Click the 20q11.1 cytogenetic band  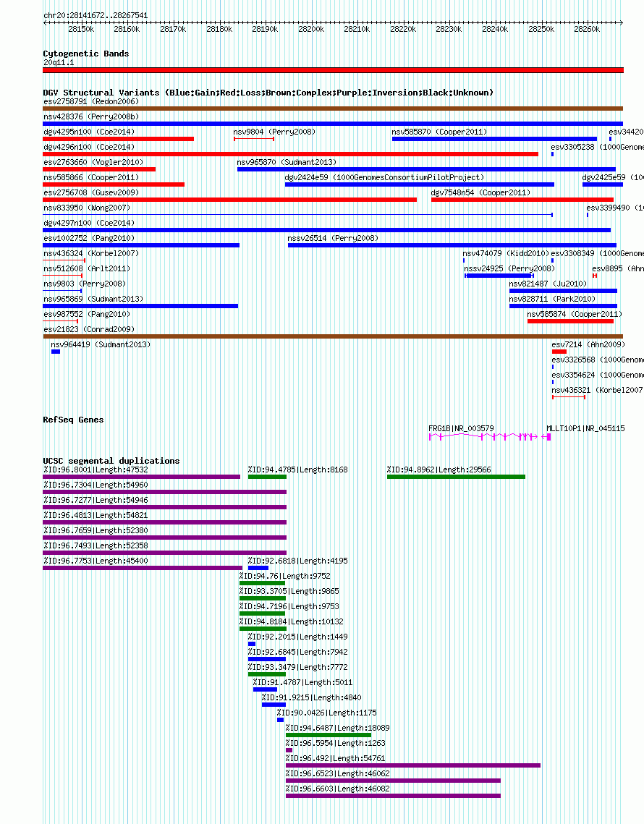(x=334, y=70)
